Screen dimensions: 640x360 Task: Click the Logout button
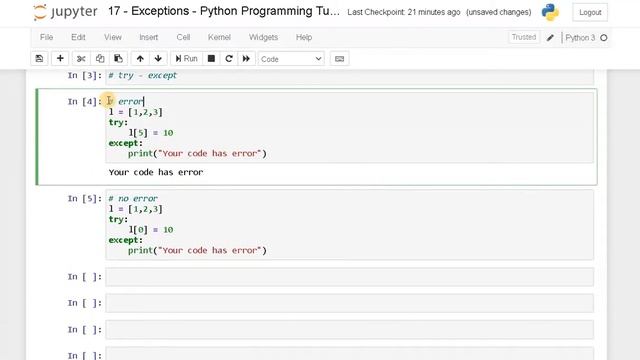(x=590, y=12)
